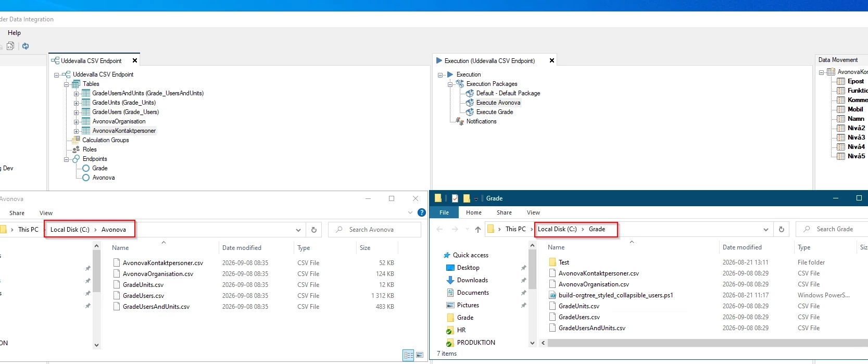
Task: Open the Help menu
Action: (x=14, y=33)
